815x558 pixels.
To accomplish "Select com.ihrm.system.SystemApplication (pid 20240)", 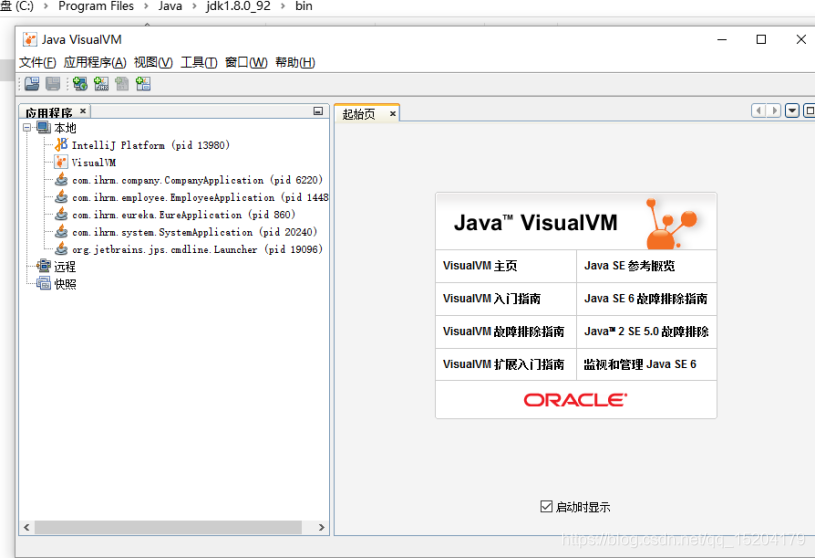I will coord(194,232).
